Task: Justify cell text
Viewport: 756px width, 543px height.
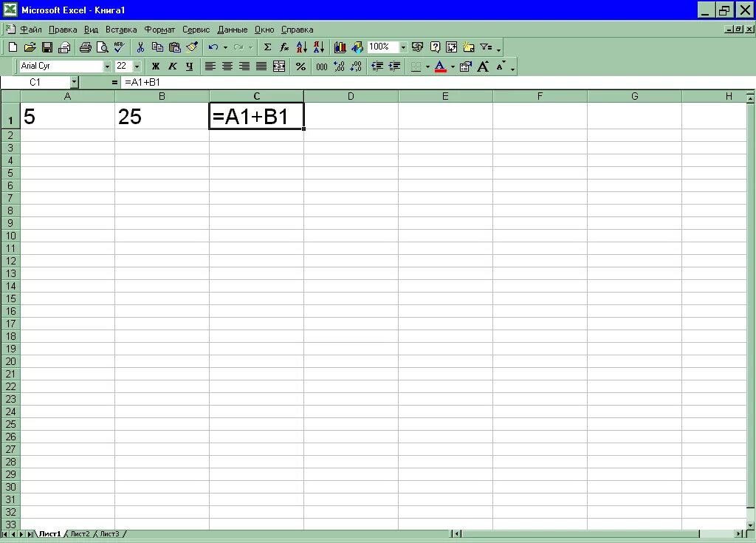Action: click(261, 66)
